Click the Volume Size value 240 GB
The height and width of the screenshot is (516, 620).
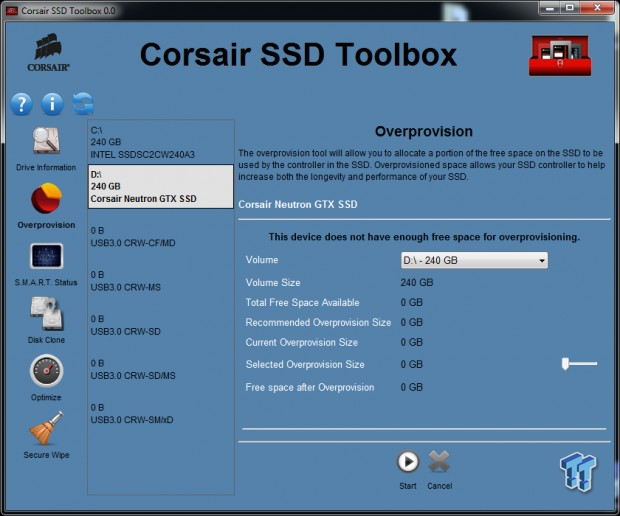tap(417, 283)
